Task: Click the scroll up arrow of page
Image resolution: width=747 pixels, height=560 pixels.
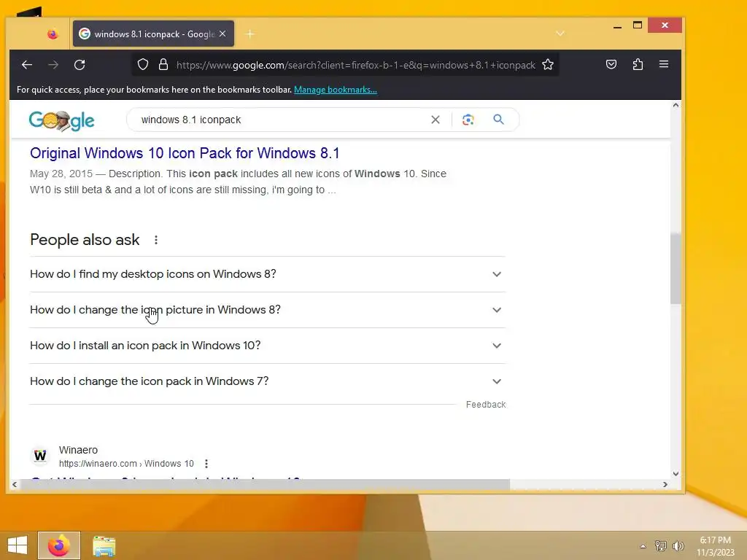Action: click(676, 105)
